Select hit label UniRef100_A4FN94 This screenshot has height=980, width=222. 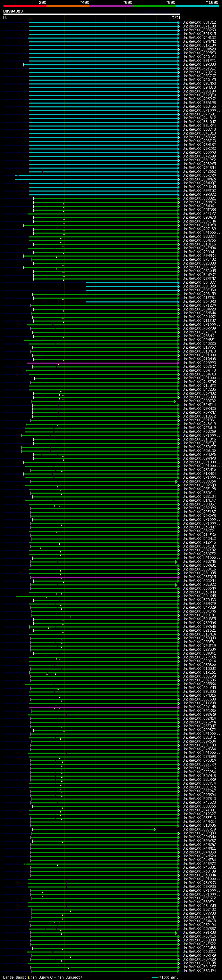pyautogui.click(x=199, y=248)
